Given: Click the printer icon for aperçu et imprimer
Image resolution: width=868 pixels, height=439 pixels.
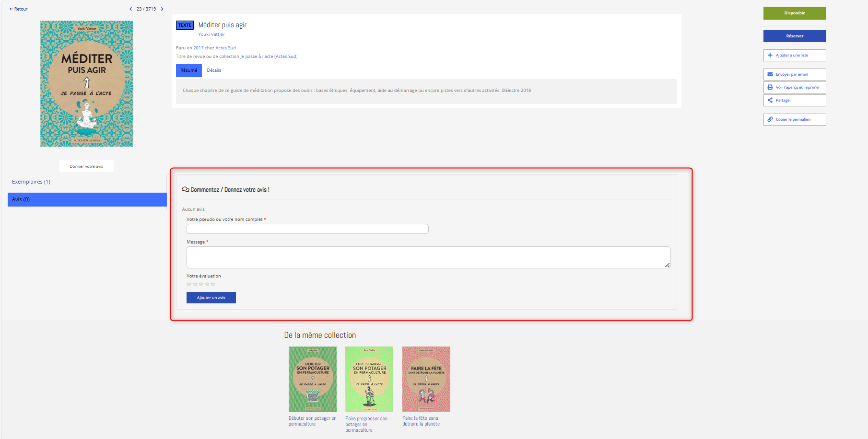Looking at the screenshot, I should 770,87.
